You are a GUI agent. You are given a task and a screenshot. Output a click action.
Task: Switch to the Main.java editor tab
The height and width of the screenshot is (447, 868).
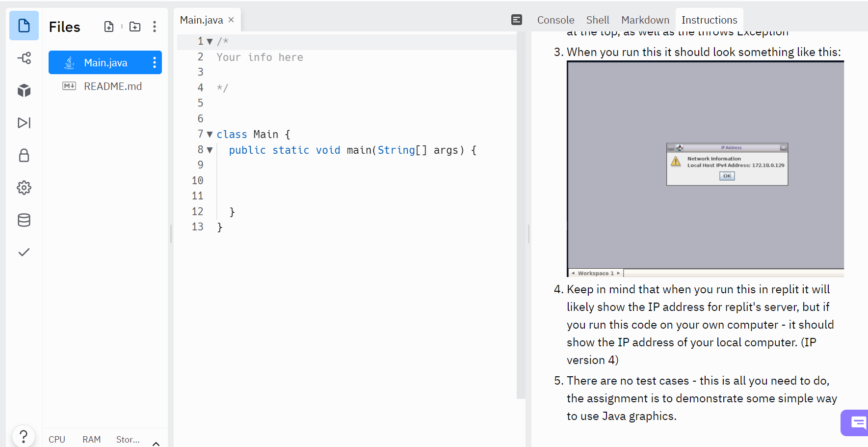(x=207, y=20)
